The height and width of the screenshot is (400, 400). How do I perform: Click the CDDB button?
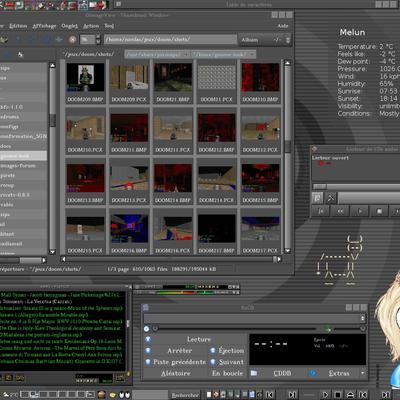point(282,373)
